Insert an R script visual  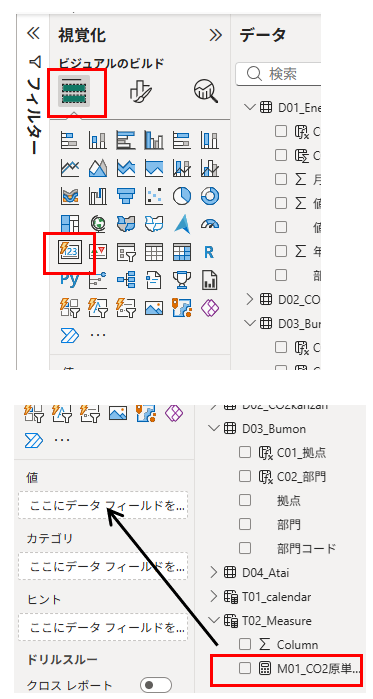(209, 252)
